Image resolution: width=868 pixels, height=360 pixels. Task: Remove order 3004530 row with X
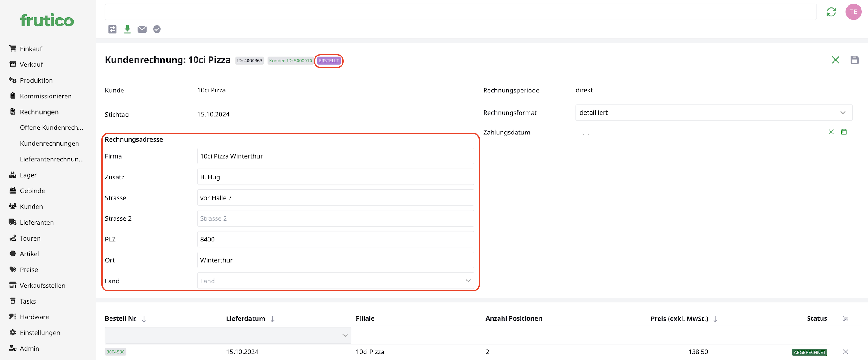[x=845, y=352]
